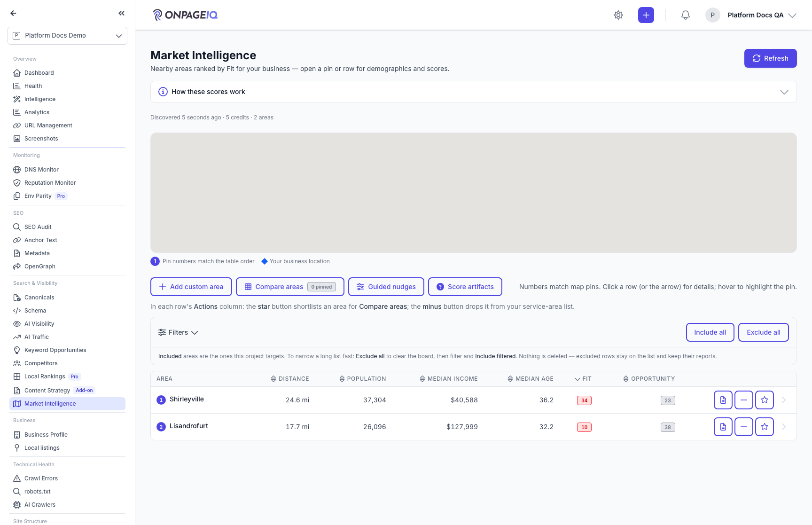812x525 pixels.
Task: Open the Platform Docs Demo project dropdown
Action: click(x=67, y=36)
